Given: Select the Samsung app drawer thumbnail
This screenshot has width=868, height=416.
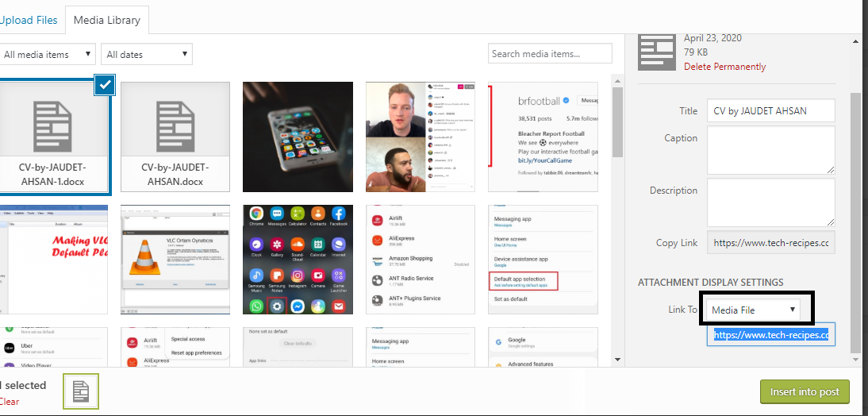Looking at the screenshot, I should [x=298, y=260].
